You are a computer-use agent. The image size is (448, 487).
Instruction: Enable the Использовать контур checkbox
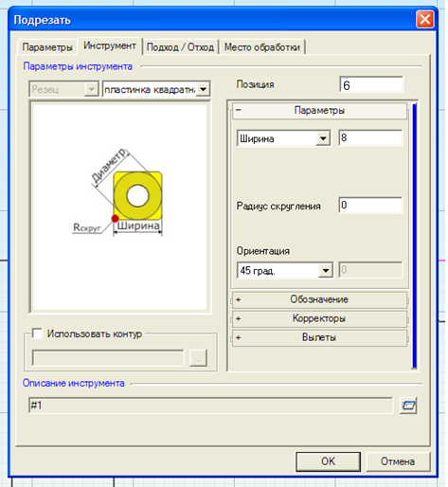37,334
